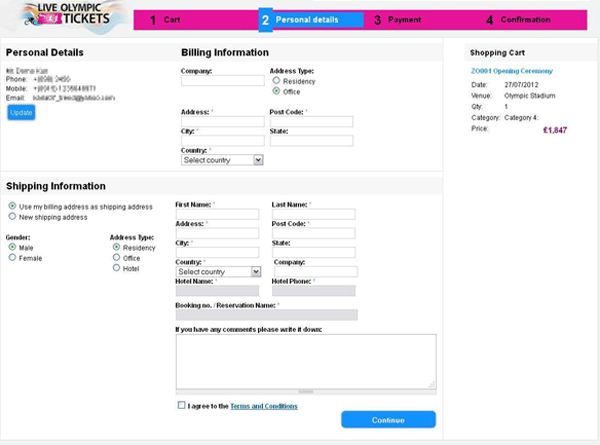The width and height of the screenshot is (600, 445).
Task: Open the Terms and Conditions link
Action: [263, 406]
